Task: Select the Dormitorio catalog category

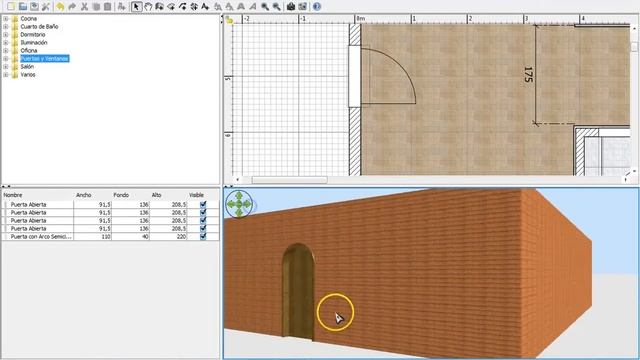Action: tap(33, 35)
